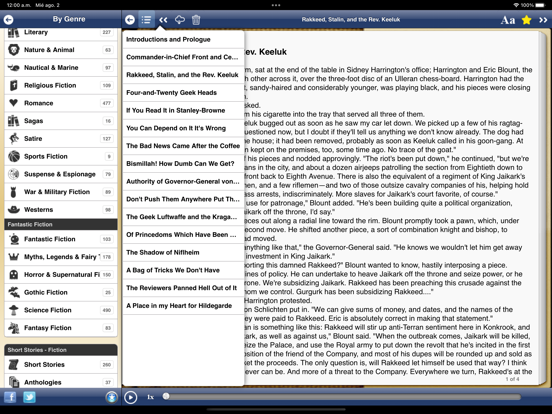
Task: Open Westerns cowboy hat icon
Action: pos(14,209)
